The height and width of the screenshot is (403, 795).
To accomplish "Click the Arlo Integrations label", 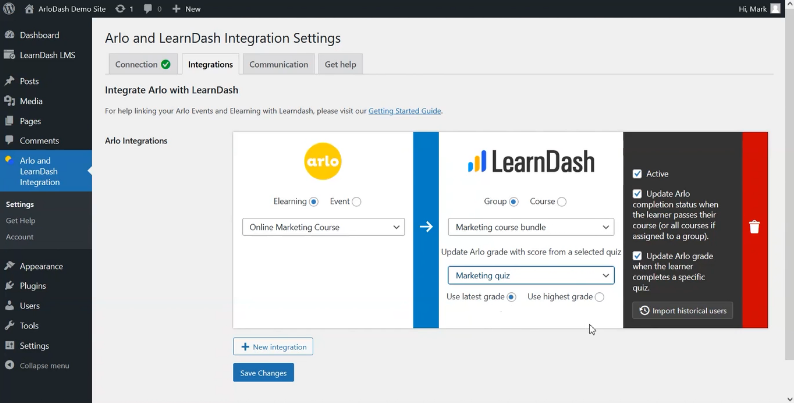I will pos(136,141).
